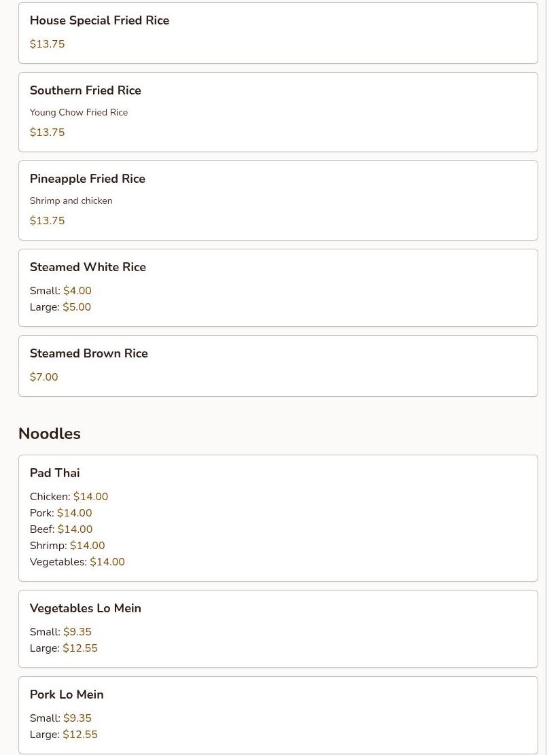The image size is (560, 755).
Task: Open the Pork Lo Mein item title
Action: pos(67,695)
